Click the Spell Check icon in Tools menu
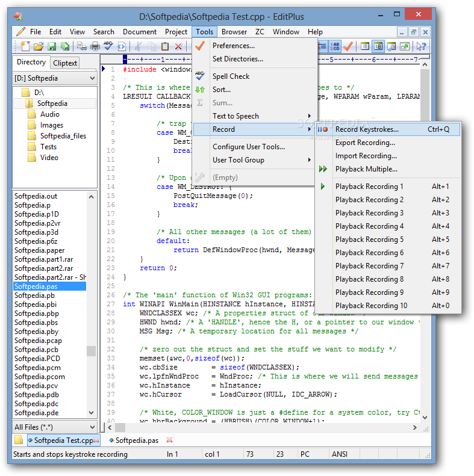The height and width of the screenshot is (476, 474). pyautogui.click(x=199, y=76)
